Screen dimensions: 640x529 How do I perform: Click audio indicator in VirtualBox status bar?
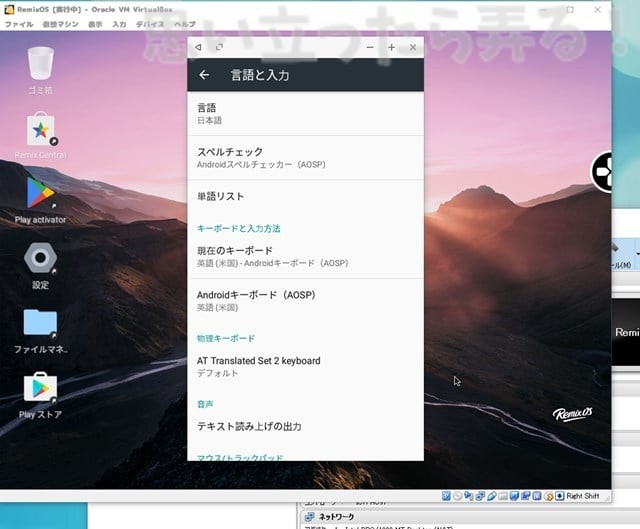pyautogui.click(x=469, y=496)
